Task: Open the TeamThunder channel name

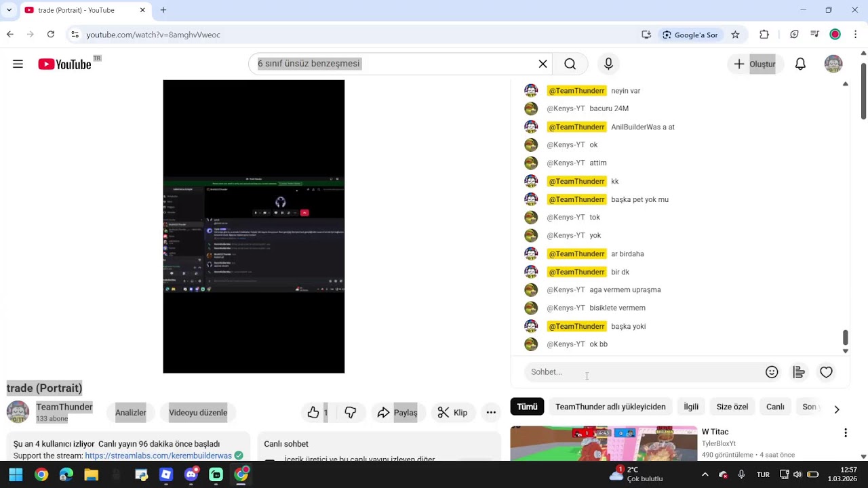Action: tap(64, 407)
